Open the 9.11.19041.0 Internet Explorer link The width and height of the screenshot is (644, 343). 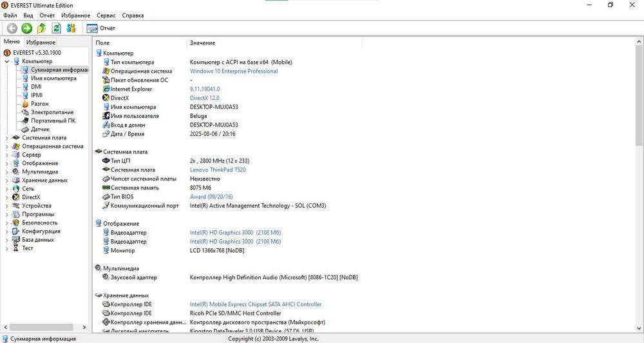coord(205,89)
